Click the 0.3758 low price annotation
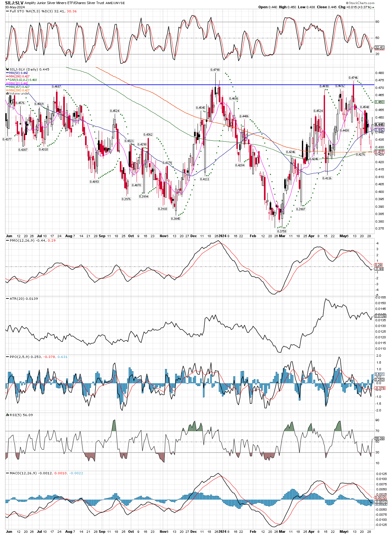 click(282, 231)
